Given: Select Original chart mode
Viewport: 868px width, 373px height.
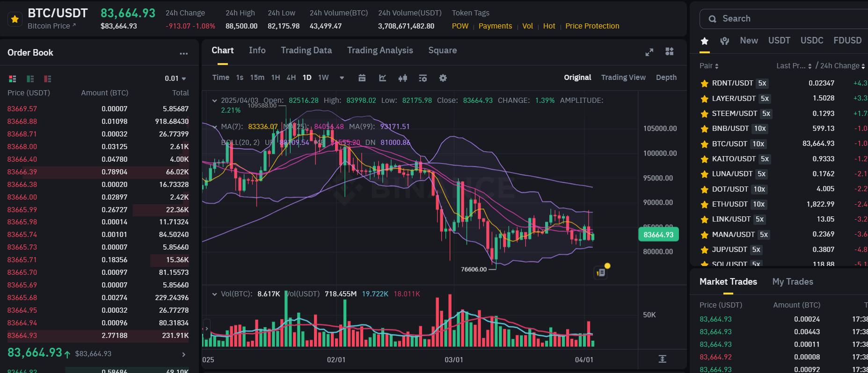Looking at the screenshot, I should coord(577,78).
